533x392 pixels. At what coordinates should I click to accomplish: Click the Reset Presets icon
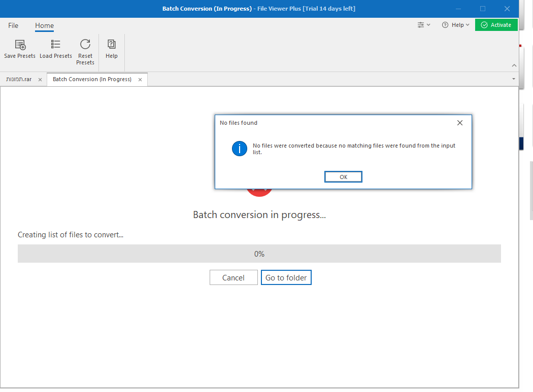tap(85, 44)
